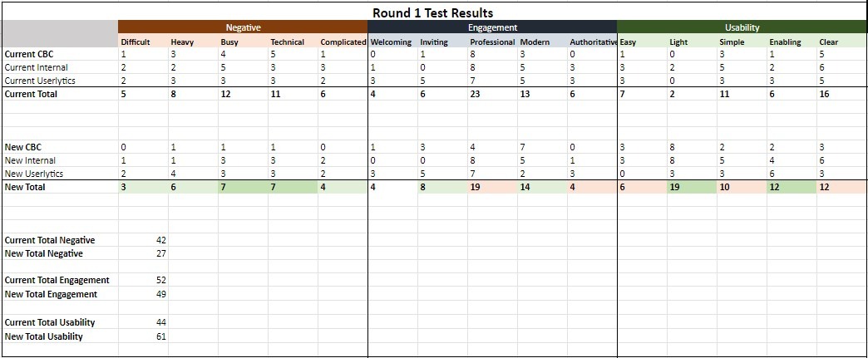Click the Difficult column header

(x=136, y=42)
